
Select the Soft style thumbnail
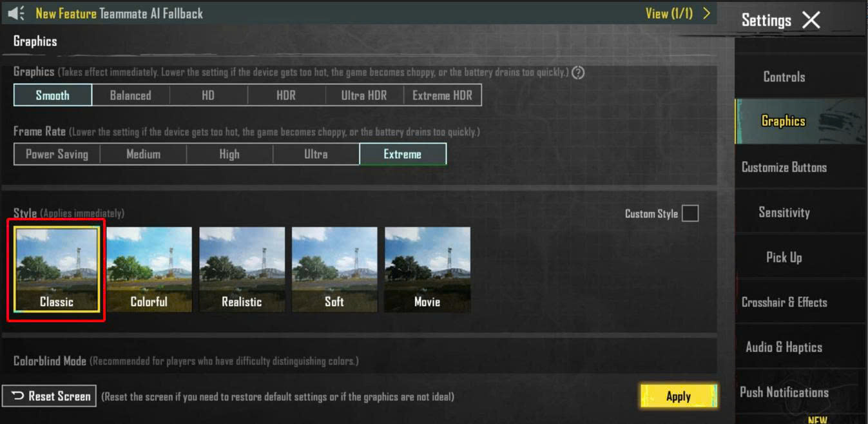[x=334, y=269]
